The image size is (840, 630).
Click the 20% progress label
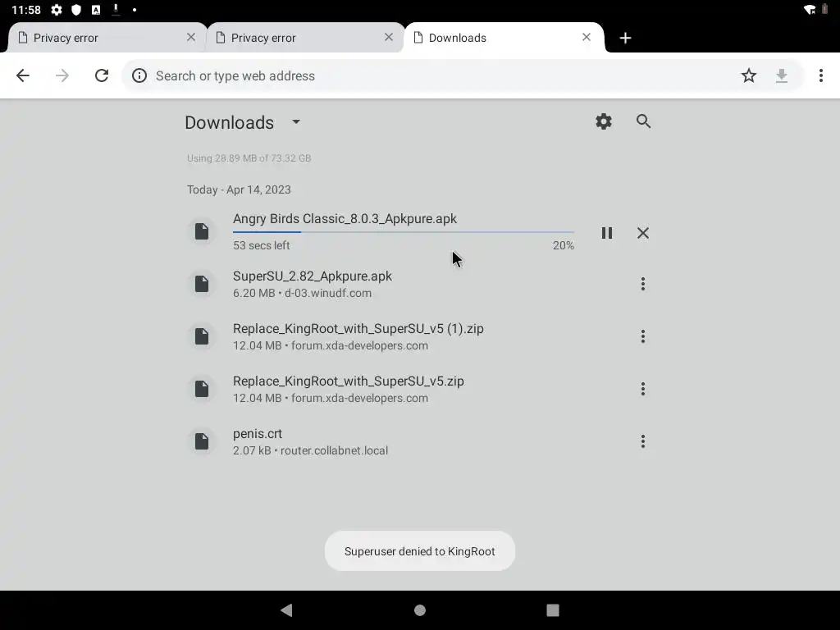click(x=563, y=245)
